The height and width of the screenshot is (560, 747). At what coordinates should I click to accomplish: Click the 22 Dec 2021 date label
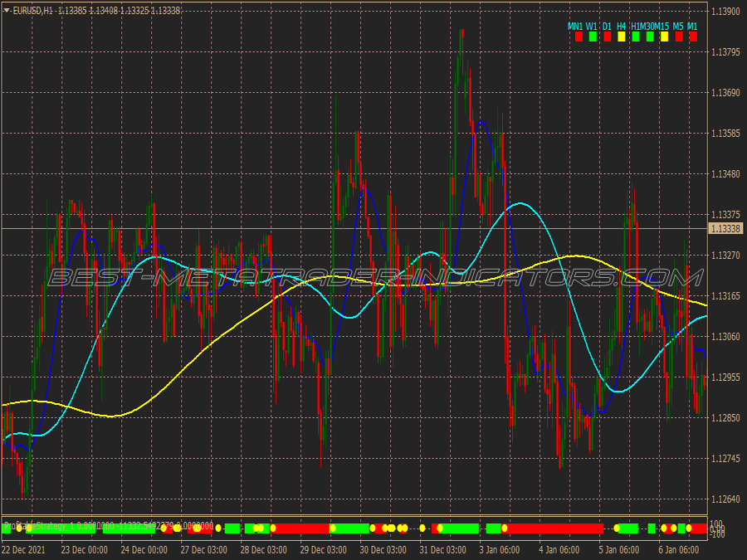(23, 550)
